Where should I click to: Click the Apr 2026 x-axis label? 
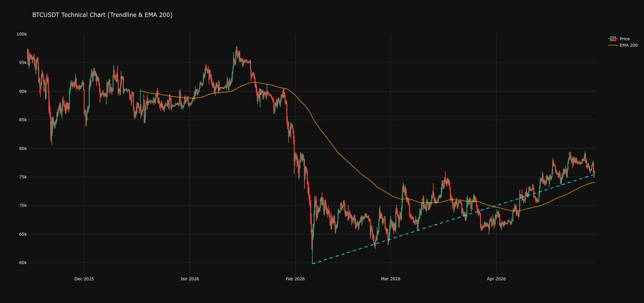point(496,279)
